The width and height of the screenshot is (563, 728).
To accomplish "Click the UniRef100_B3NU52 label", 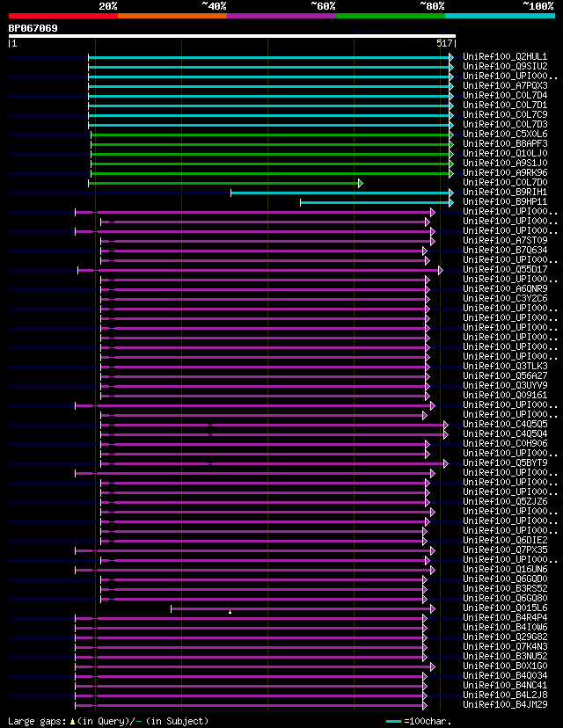I will click(505, 657).
